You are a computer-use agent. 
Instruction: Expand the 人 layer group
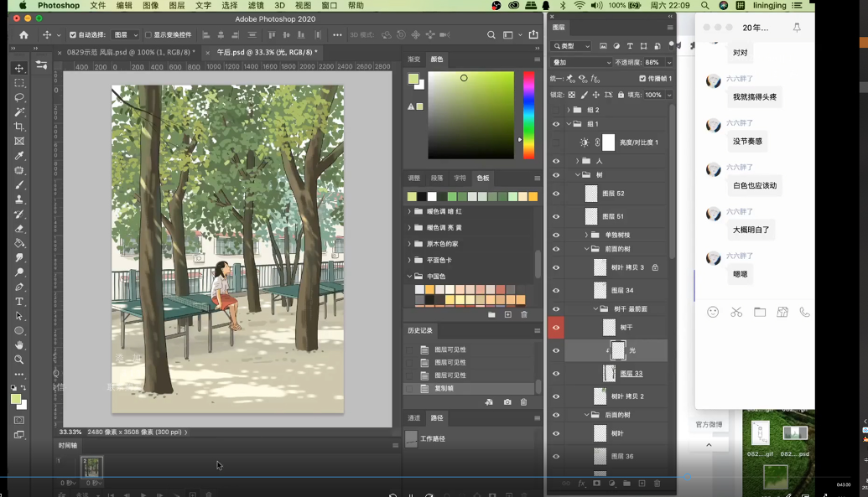pos(577,161)
